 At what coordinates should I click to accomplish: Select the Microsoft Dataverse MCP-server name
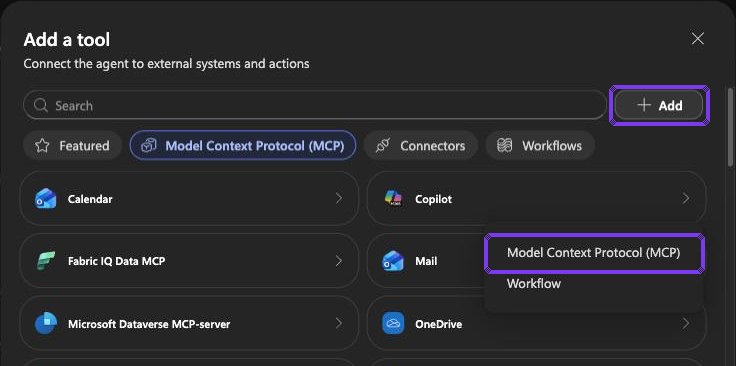149,324
